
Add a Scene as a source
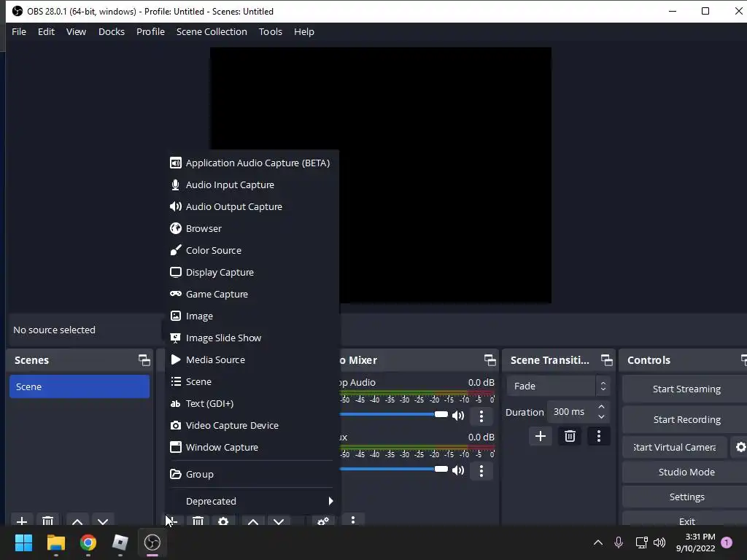click(252, 382)
